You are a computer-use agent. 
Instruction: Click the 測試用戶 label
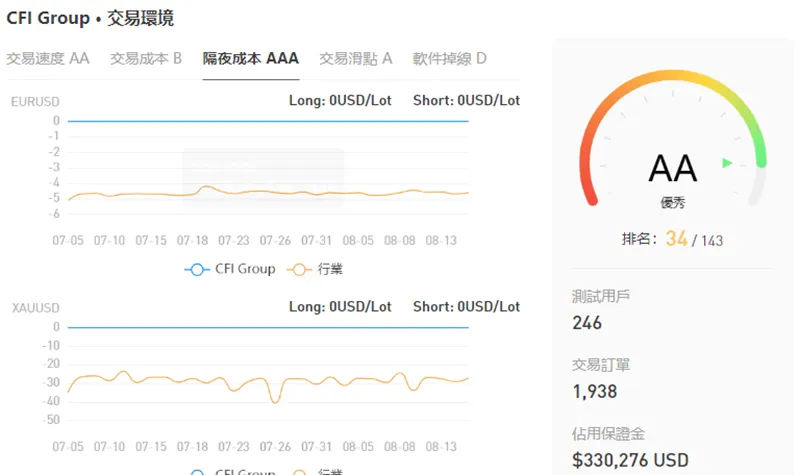(601, 296)
